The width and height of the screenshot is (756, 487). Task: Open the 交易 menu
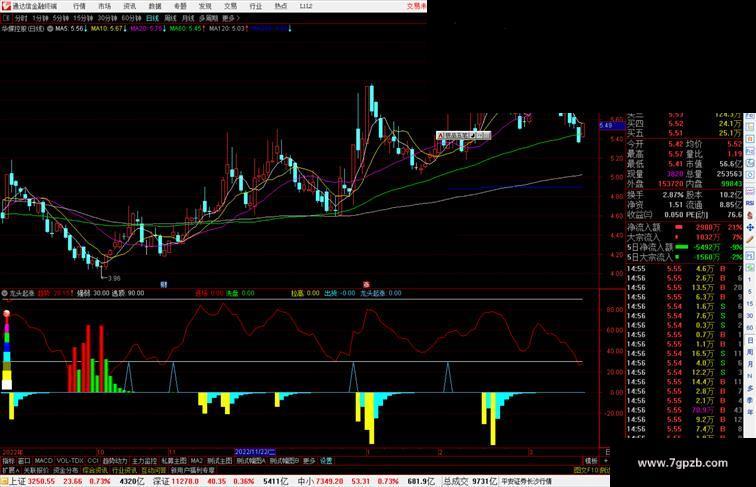[x=230, y=6]
